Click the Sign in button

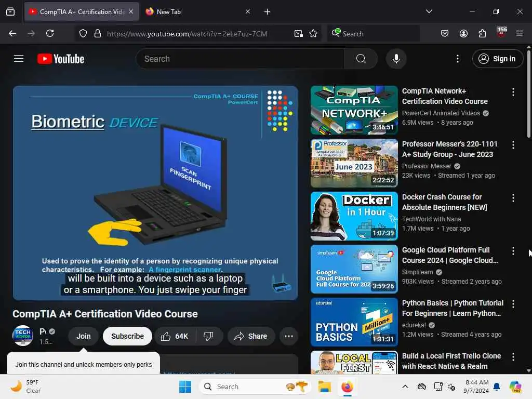point(497,59)
